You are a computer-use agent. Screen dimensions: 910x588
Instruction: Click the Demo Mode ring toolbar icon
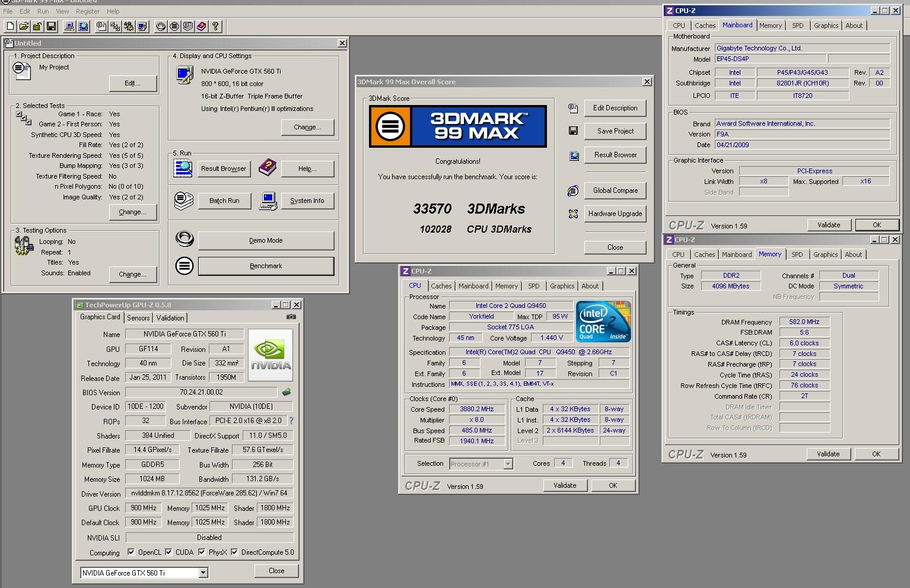pyautogui.click(x=161, y=26)
